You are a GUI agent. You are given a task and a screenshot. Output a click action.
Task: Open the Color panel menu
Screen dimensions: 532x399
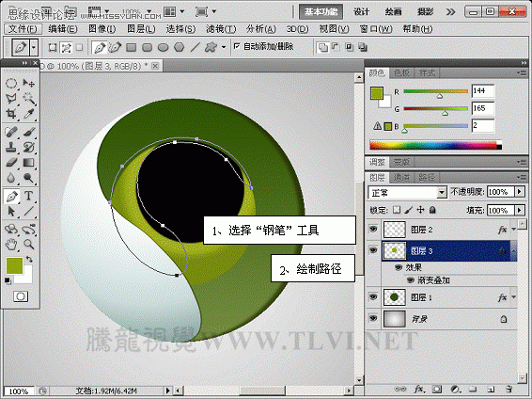(522, 72)
